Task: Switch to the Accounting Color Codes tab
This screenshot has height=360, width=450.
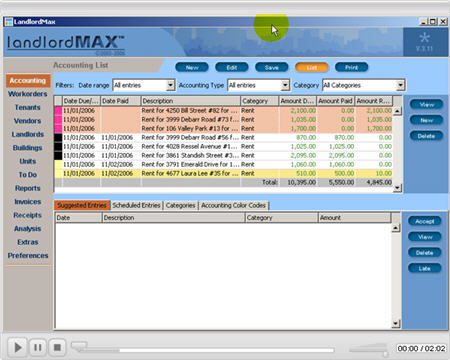Action: click(x=233, y=205)
